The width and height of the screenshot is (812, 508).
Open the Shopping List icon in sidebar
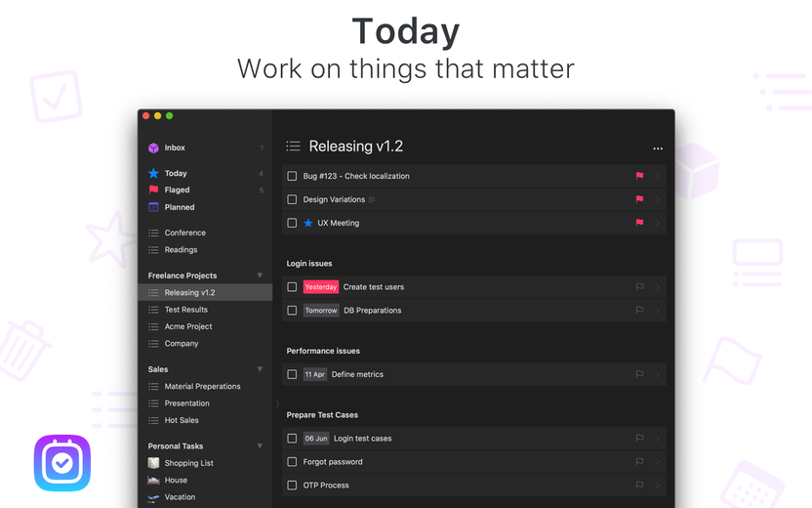pos(153,462)
